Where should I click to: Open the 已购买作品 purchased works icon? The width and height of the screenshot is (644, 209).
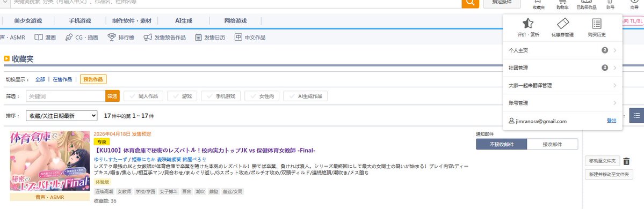[586, 4]
